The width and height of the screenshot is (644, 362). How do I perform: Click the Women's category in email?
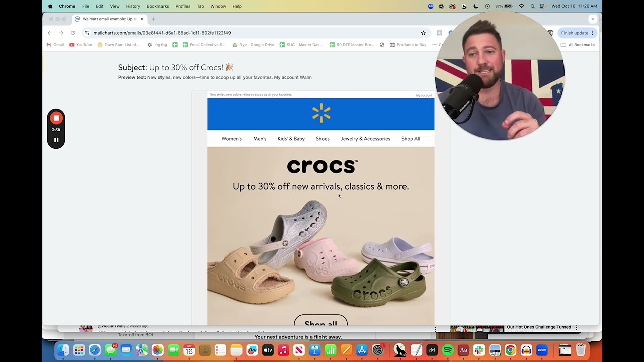[x=232, y=139]
